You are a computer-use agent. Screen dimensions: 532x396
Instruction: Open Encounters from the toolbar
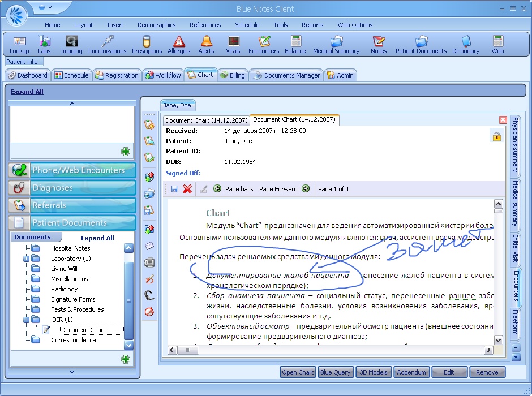coord(264,45)
